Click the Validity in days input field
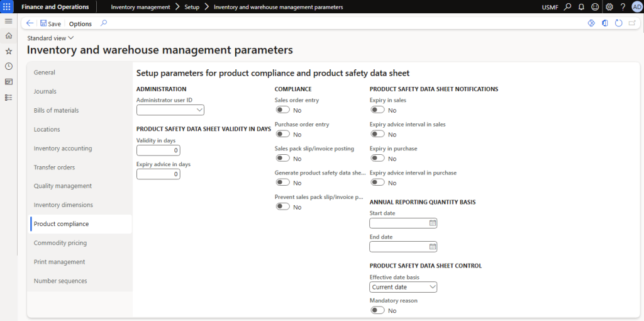This screenshot has height=321, width=644. click(158, 150)
